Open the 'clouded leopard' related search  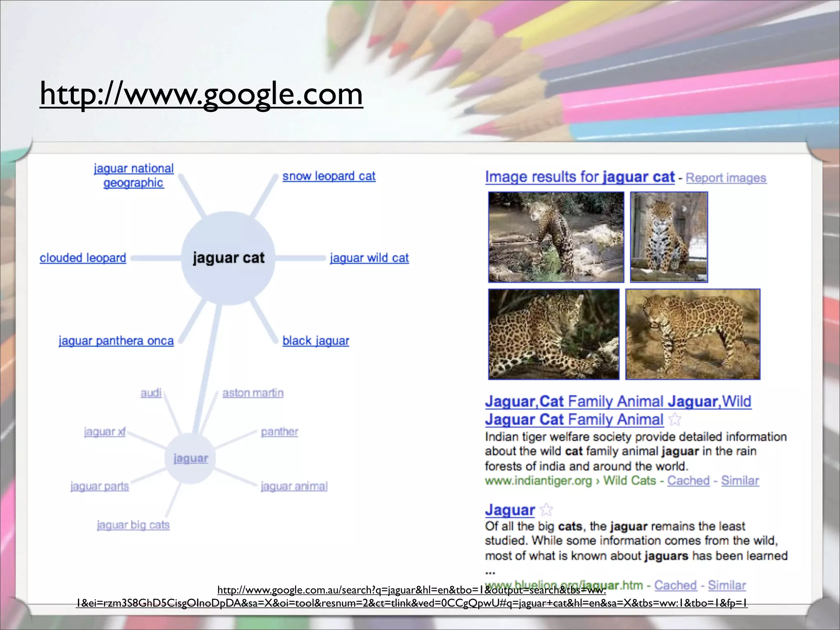83,258
